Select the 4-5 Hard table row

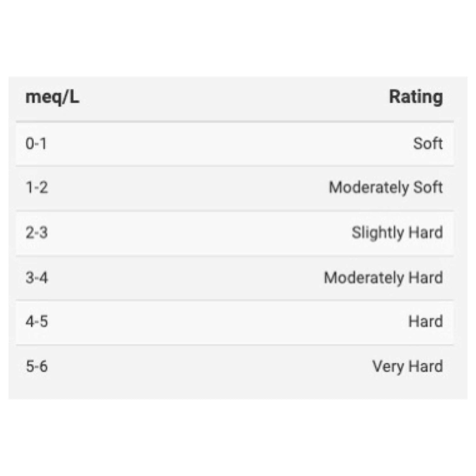[x=235, y=322]
